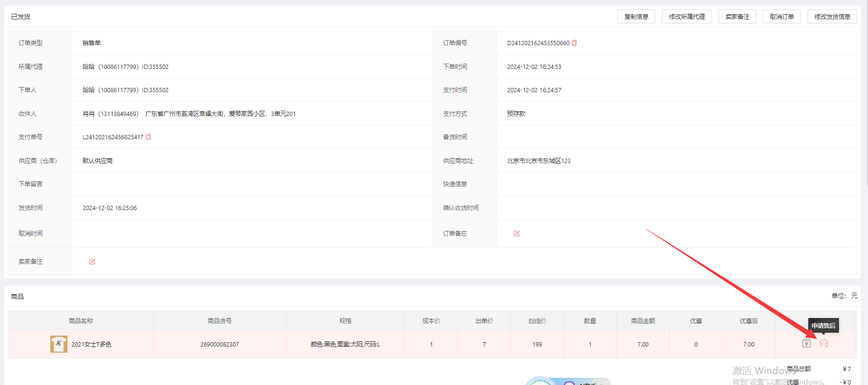Viewport: 868px width, 385px height.
Task: Click edit pencil in 卖家备注 row
Action: [92, 261]
